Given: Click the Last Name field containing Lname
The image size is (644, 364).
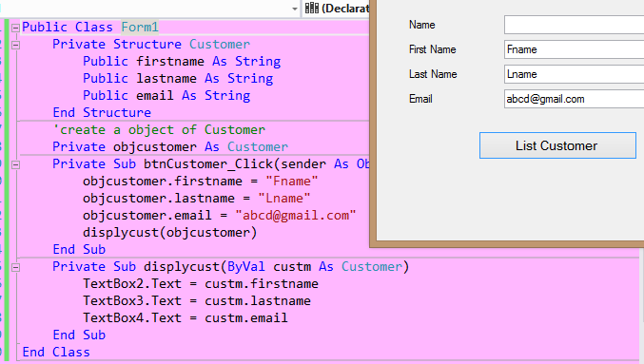Looking at the screenshot, I should (574, 74).
